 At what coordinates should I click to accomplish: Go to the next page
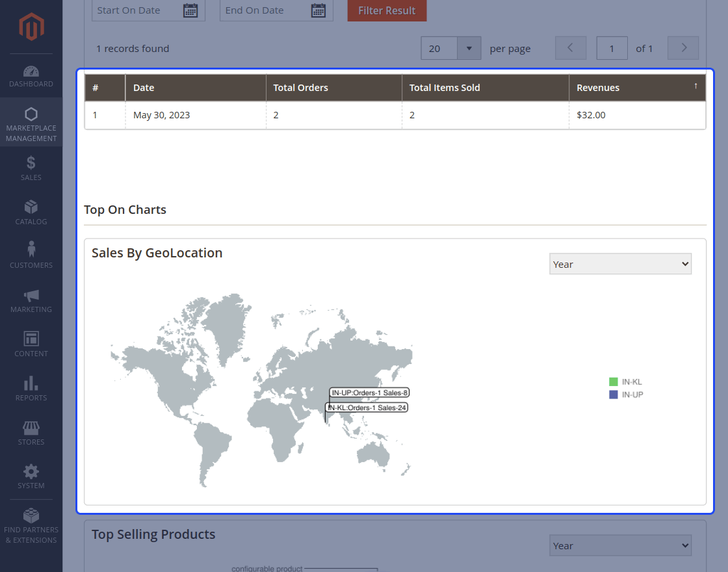(683, 48)
